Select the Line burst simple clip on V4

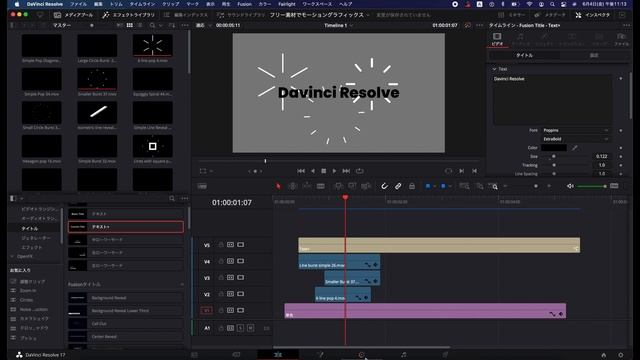tap(339, 262)
